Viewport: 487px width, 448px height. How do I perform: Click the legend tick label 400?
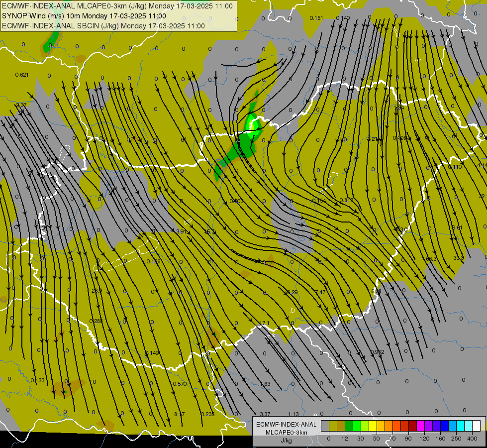472,439
